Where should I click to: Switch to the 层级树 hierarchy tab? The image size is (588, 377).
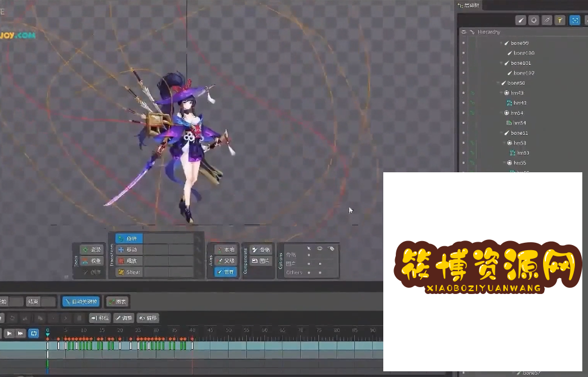pos(469,5)
